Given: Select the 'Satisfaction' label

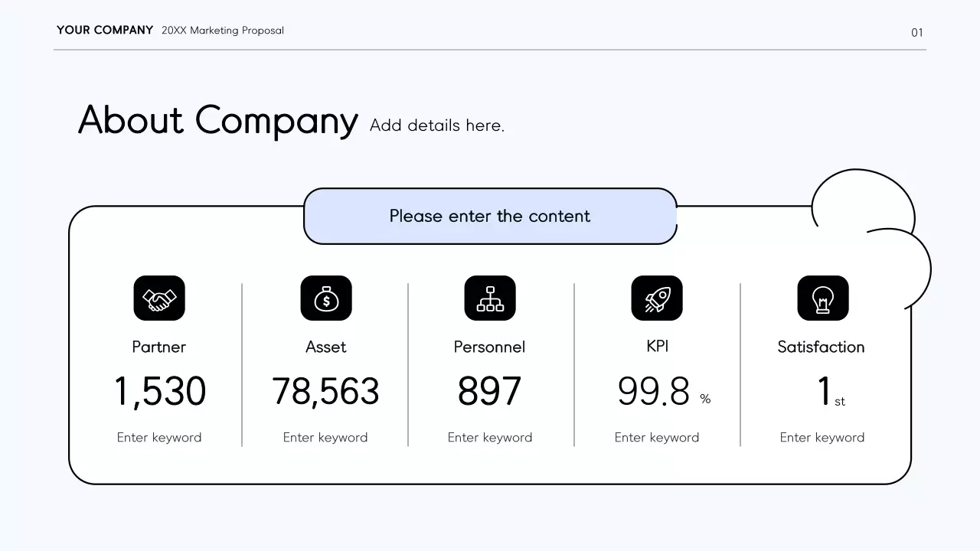Looking at the screenshot, I should point(821,347).
